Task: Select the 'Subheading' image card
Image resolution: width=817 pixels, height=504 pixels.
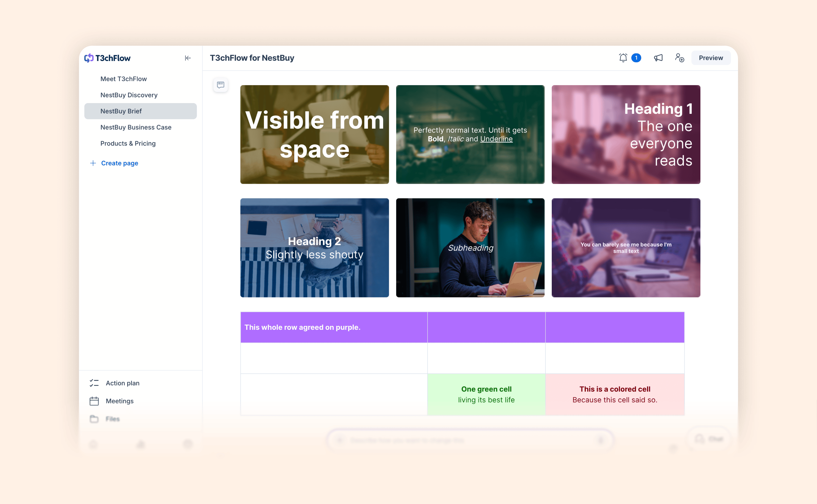Action: (x=470, y=248)
